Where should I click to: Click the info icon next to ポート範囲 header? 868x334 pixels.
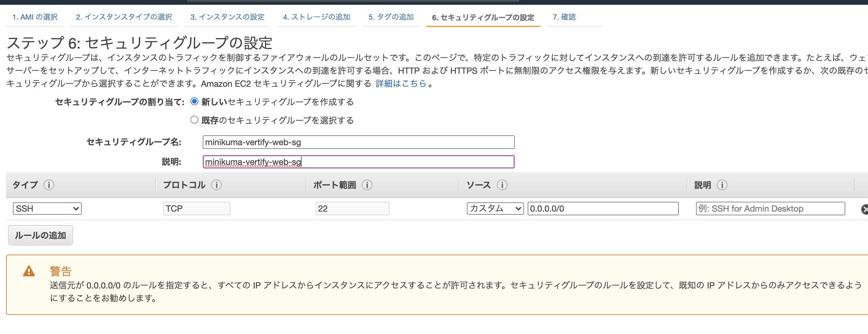pyautogui.click(x=367, y=185)
